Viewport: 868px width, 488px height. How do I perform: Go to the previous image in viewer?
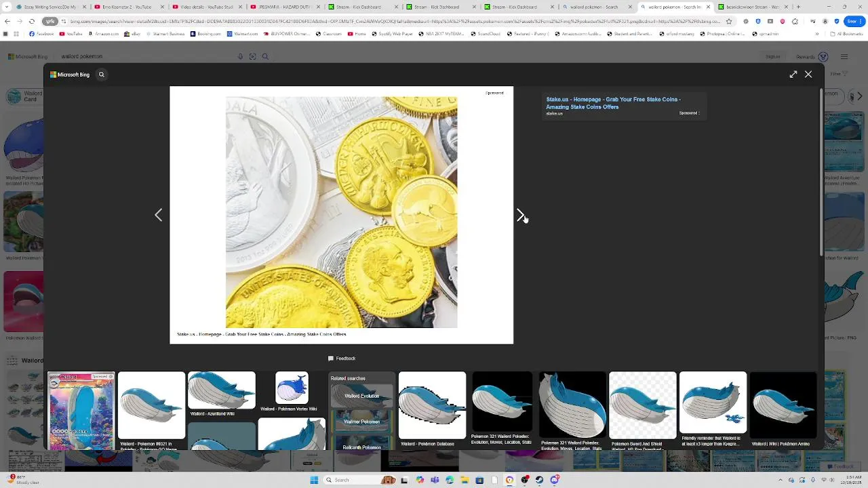pos(158,216)
